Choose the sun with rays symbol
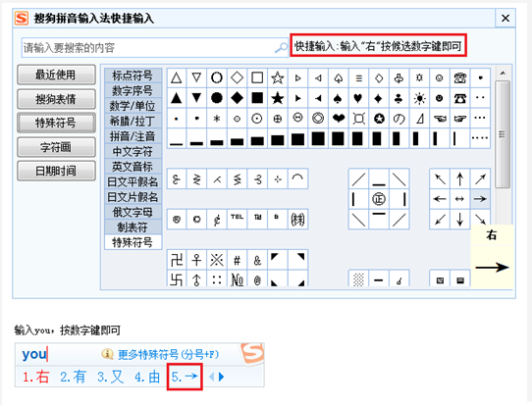Screen dimensions: 532x405 click(x=419, y=98)
